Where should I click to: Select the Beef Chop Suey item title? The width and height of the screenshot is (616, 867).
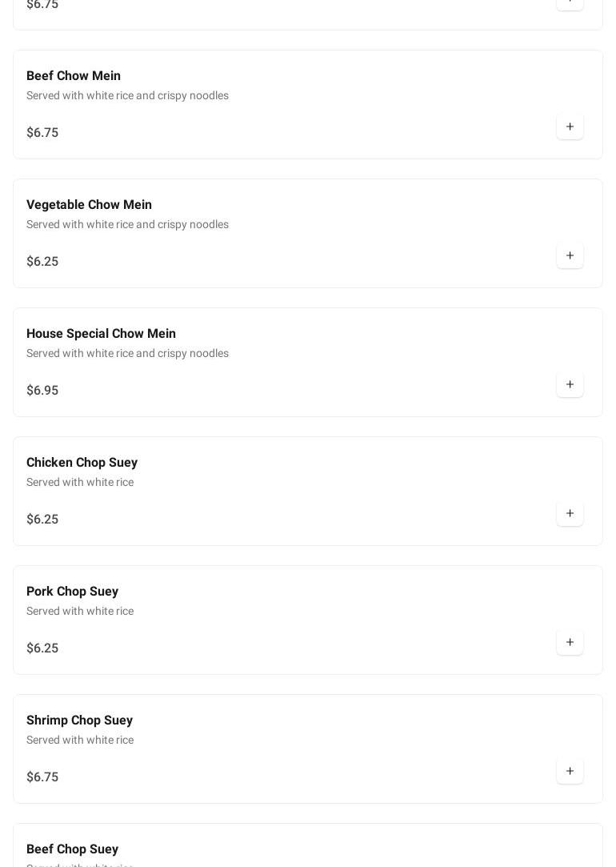point(72,849)
